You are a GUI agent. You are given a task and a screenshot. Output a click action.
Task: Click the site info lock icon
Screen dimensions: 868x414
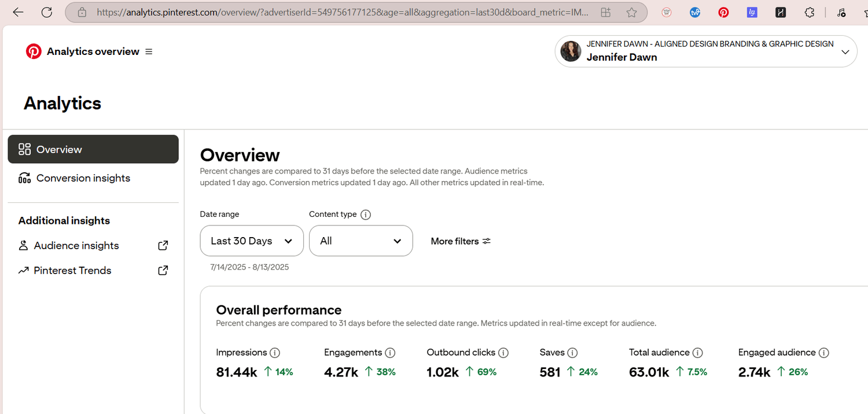tap(82, 12)
